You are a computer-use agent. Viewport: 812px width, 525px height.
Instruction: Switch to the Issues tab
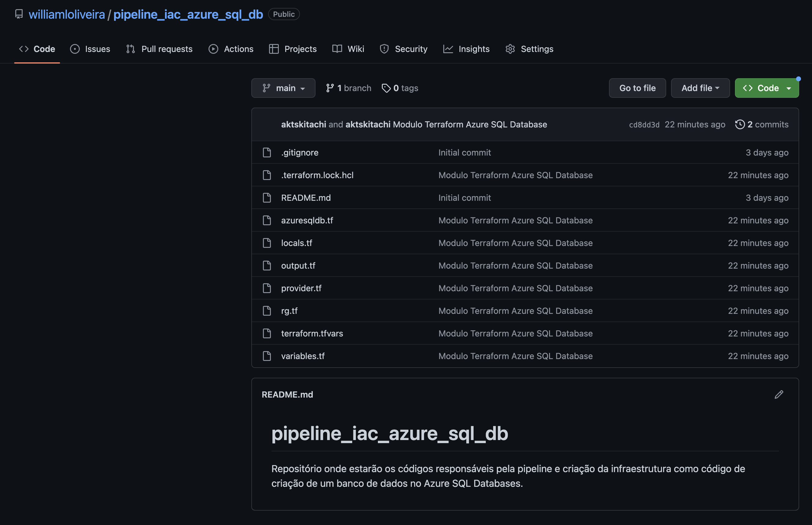click(90, 49)
